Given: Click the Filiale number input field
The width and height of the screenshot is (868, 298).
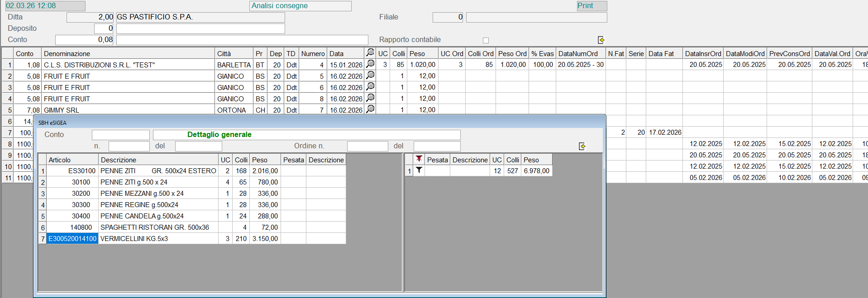Looking at the screenshot, I should (x=448, y=17).
